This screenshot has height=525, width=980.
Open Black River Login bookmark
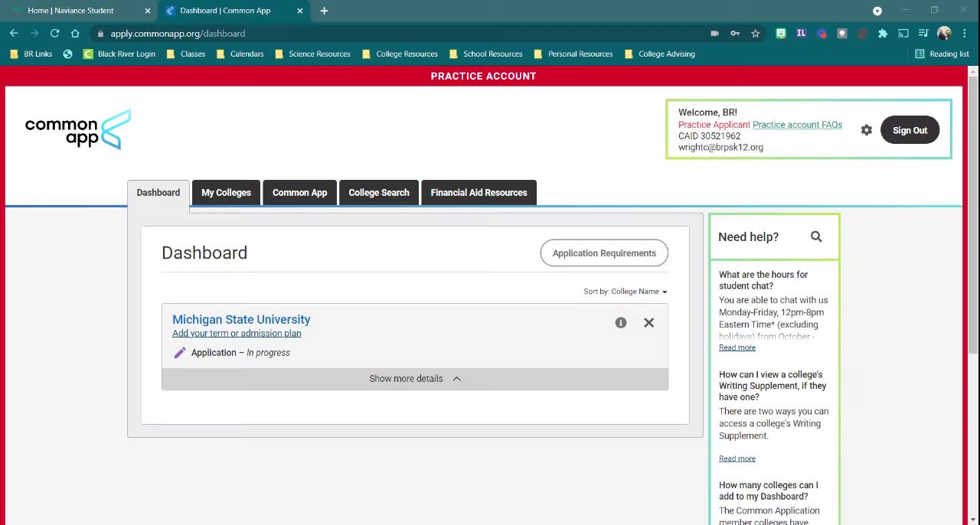pos(119,54)
